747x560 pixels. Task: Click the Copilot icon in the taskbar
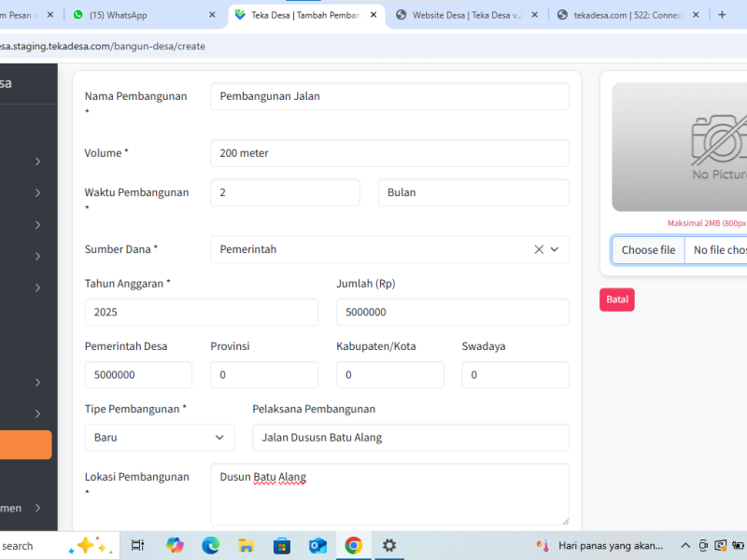coord(175,545)
